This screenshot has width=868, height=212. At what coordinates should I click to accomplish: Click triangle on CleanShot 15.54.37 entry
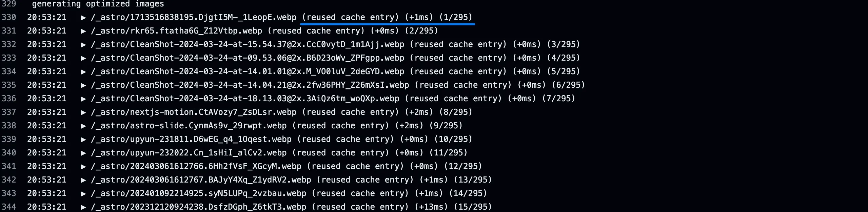click(83, 45)
